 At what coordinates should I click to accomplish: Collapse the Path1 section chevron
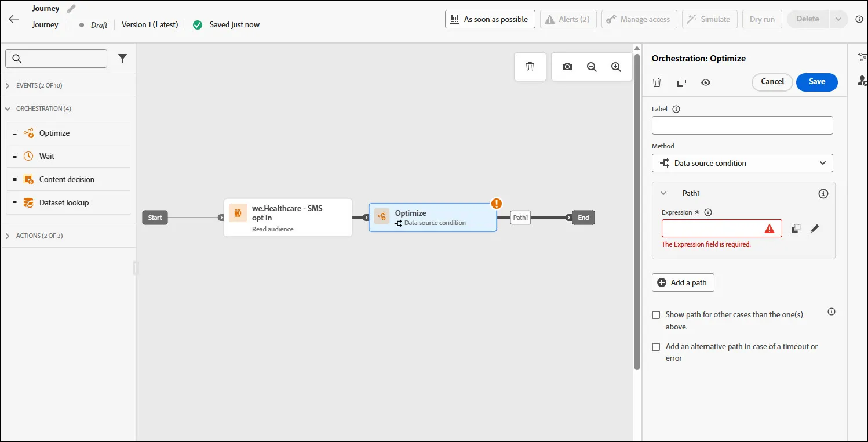(x=665, y=194)
